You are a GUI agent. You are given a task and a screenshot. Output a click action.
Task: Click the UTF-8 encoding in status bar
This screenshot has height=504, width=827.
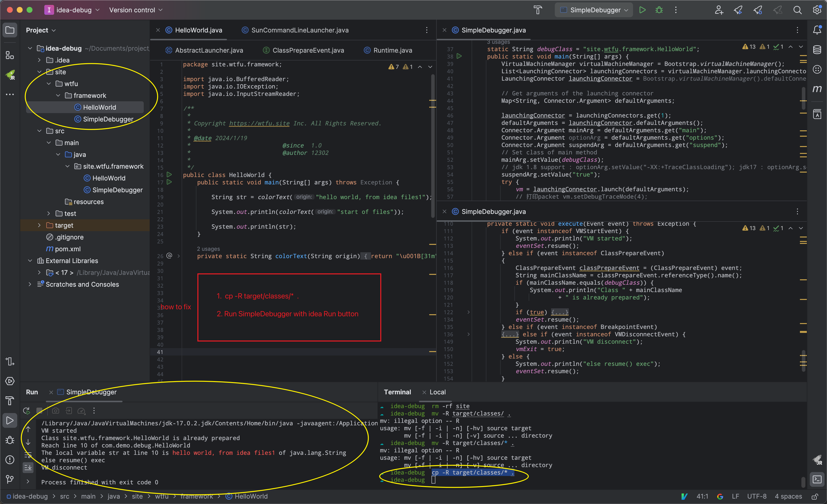[757, 496]
